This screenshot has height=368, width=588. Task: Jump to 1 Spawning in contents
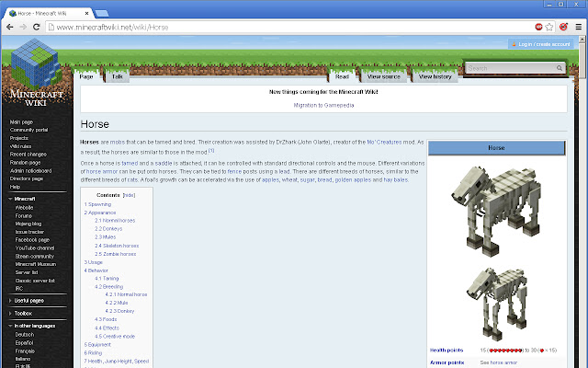point(97,204)
